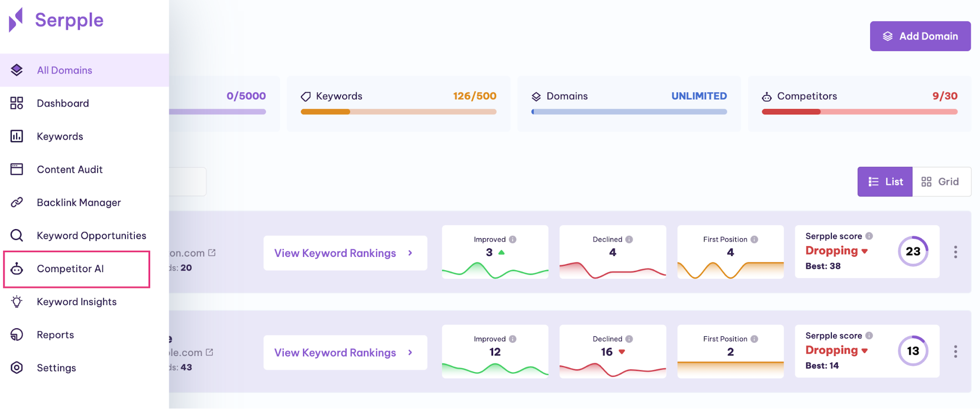The height and width of the screenshot is (409, 980).
Task: Open Content Audit menu item
Action: tap(84, 169)
